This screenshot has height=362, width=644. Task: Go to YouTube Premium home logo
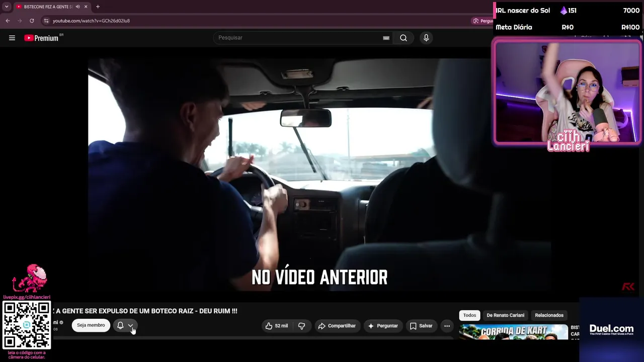click(x=42, y=38)
